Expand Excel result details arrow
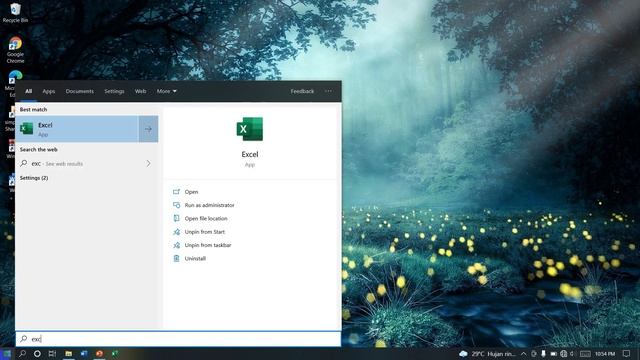This screenshot has width=640, height=360. (x=148, y=129)
